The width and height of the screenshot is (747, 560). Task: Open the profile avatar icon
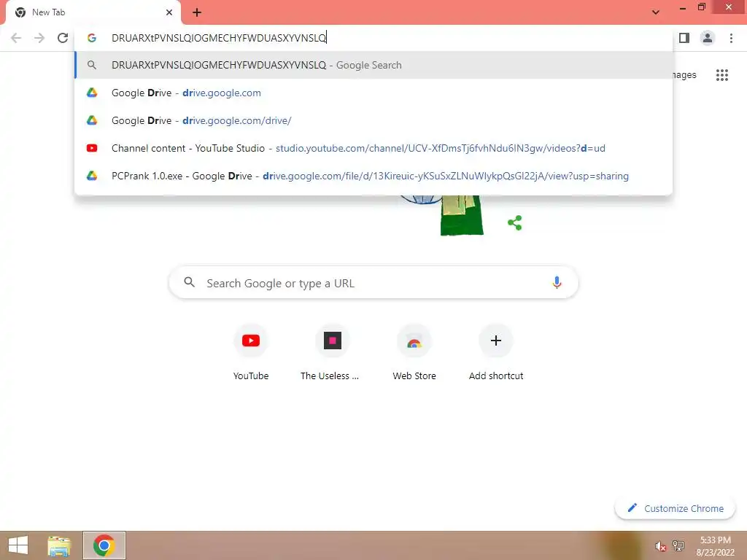[708, 38]
